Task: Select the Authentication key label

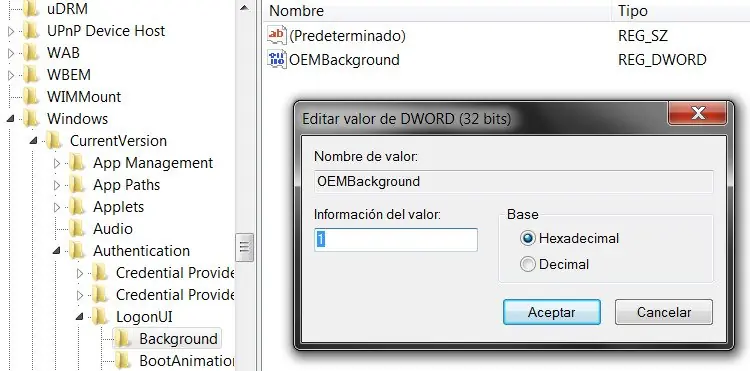Action: pyautogui.click(x=142, y=251)
